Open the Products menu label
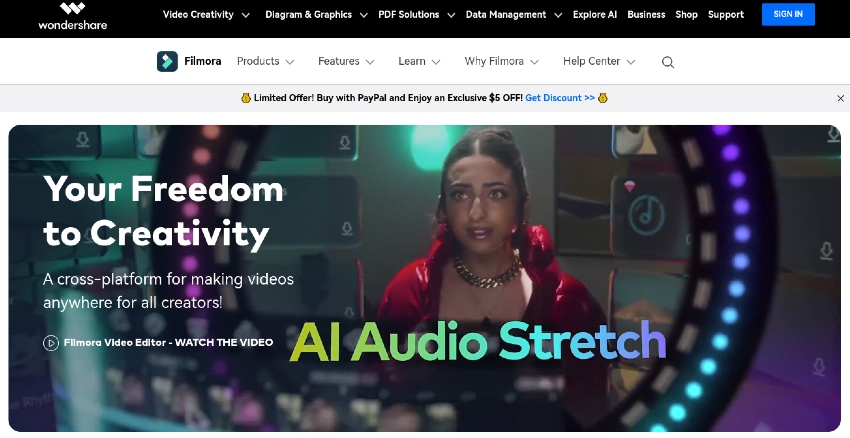The width and height of the screenshot is (850, 438). pyautogui.click(x=258, y=61)
